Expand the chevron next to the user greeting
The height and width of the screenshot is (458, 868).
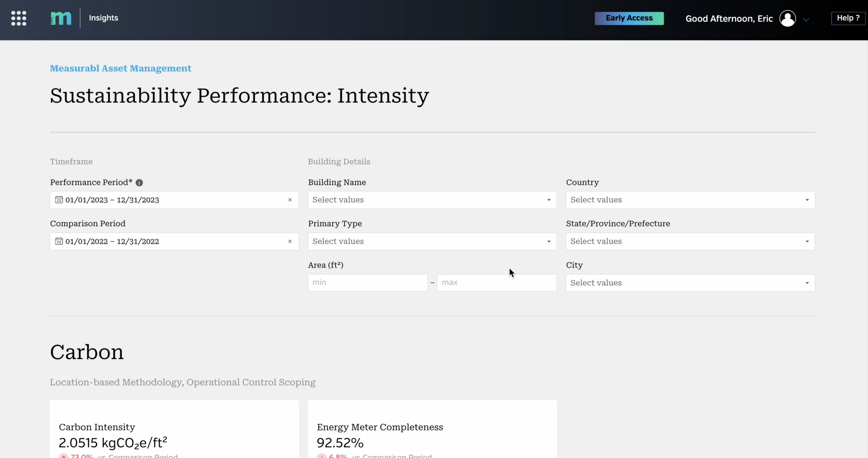[x=807, y=19]
